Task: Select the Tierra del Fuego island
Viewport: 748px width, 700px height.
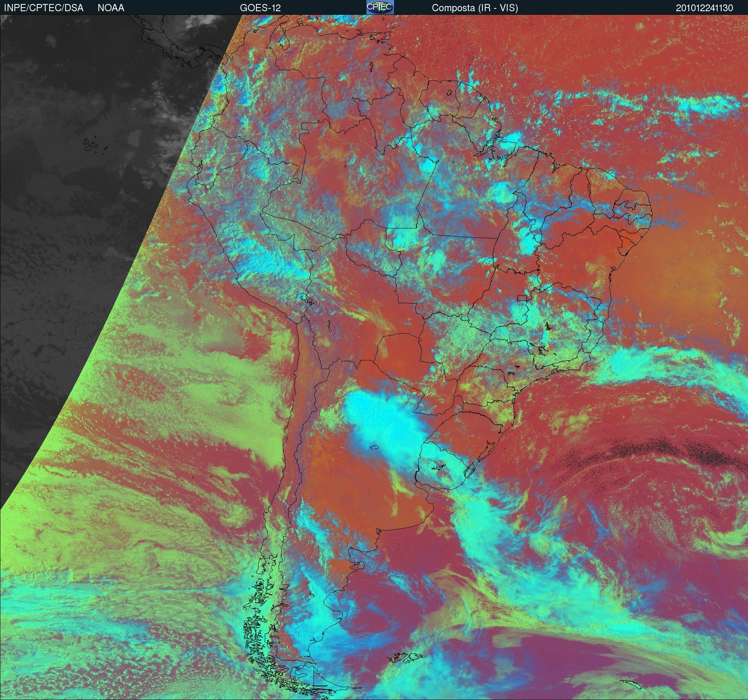Action: point(304,676)
